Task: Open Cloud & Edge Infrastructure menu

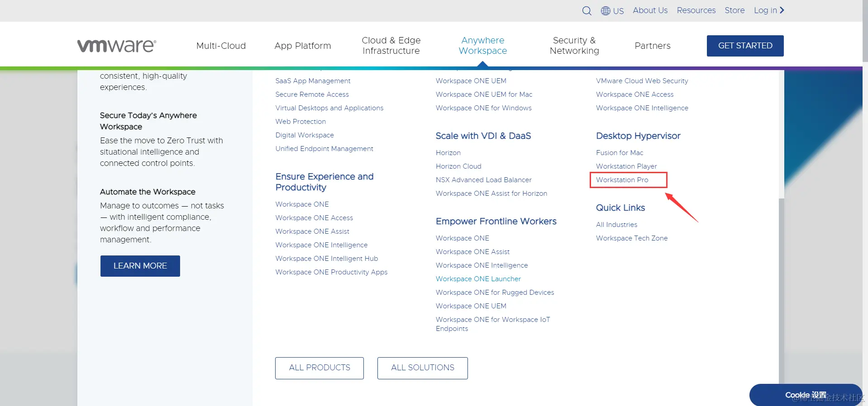Action: coord(391,46)
